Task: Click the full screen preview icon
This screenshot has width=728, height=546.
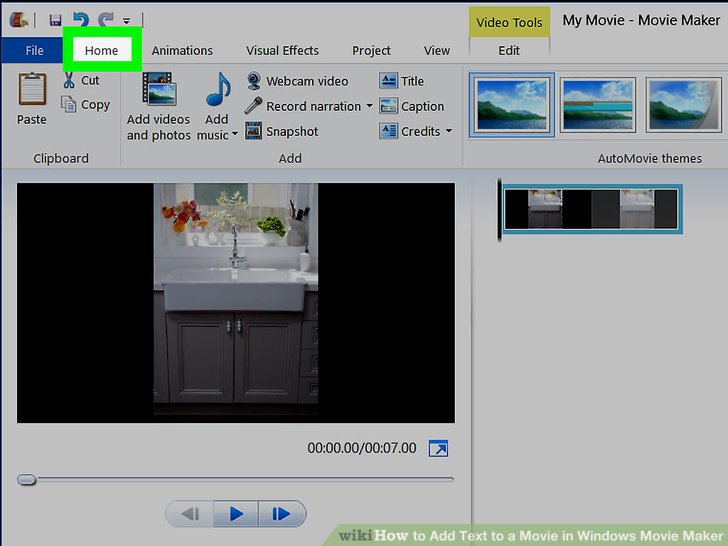Action: [438, 448]
